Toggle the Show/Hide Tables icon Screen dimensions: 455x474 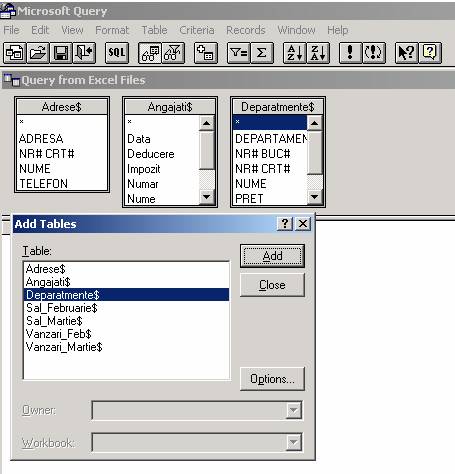(150, 53)
